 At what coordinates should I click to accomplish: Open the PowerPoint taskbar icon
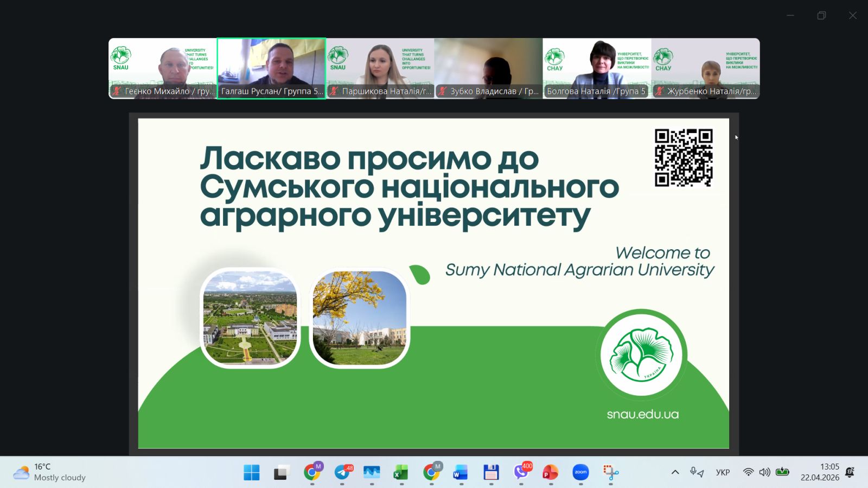[551, 472]
